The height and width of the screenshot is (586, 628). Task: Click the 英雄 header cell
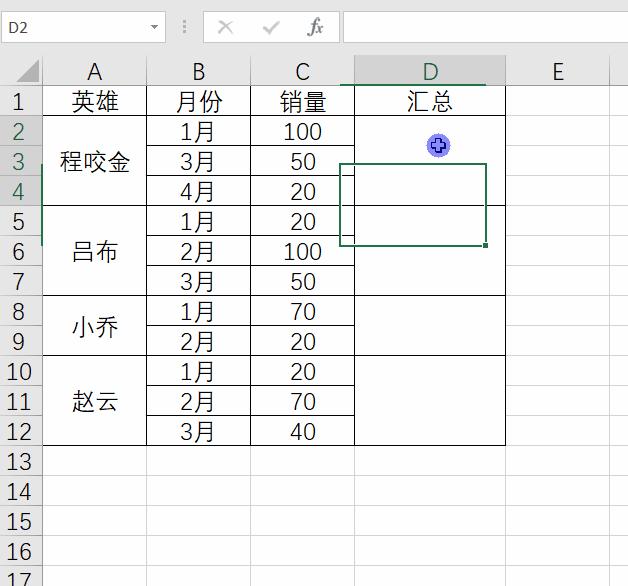[95, 101]
